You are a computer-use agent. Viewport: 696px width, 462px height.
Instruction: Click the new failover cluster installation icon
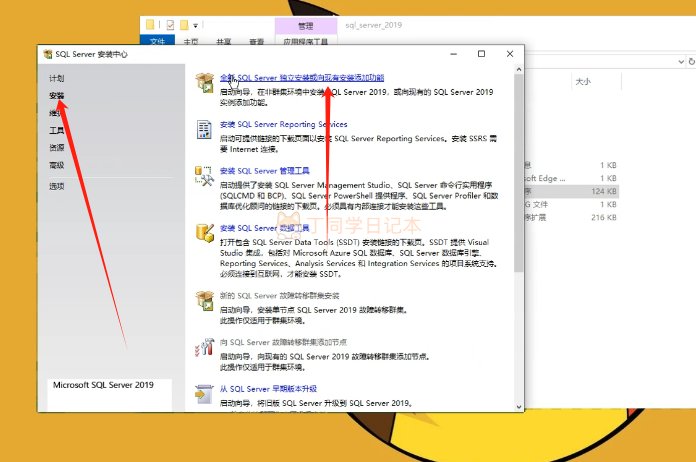(204, 301)
